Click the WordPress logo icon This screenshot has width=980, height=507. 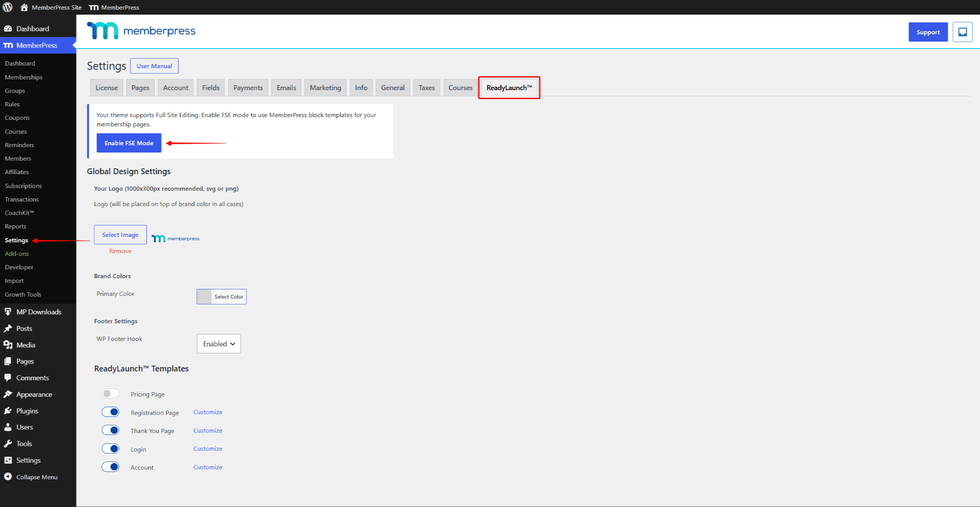8,7
